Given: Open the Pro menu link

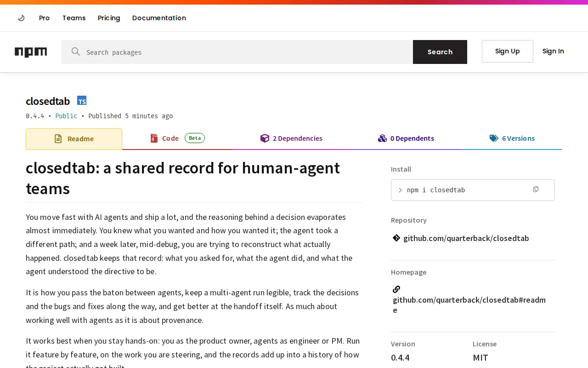Looking at the screenshot, I should 44,18.
